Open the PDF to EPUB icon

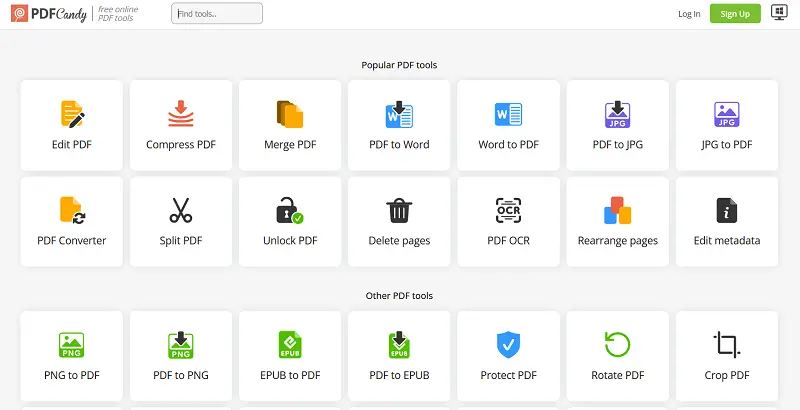[399, 345]
